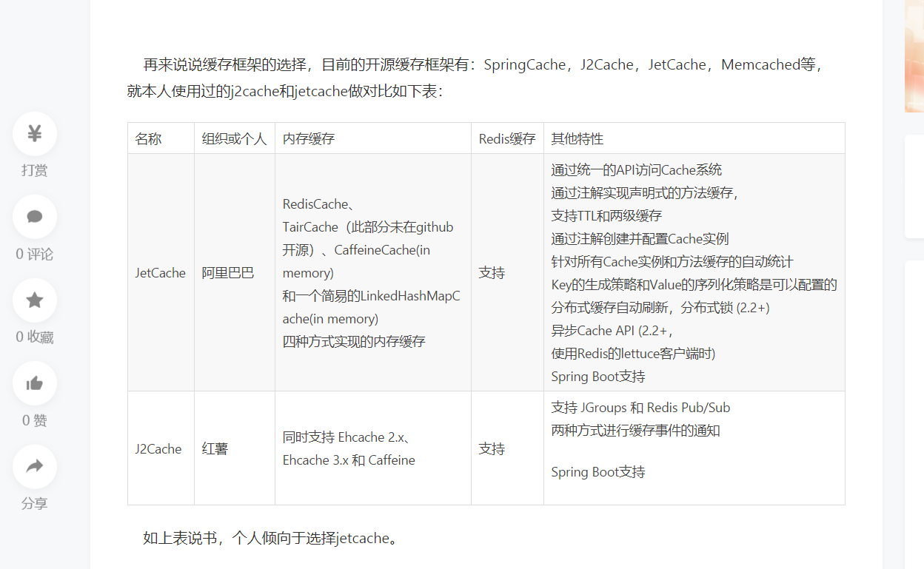The width and height of the screenshot is (924, 569).
Task: Click '两种方式进行缓存事件的通知' line
Action: click(636, 431)
